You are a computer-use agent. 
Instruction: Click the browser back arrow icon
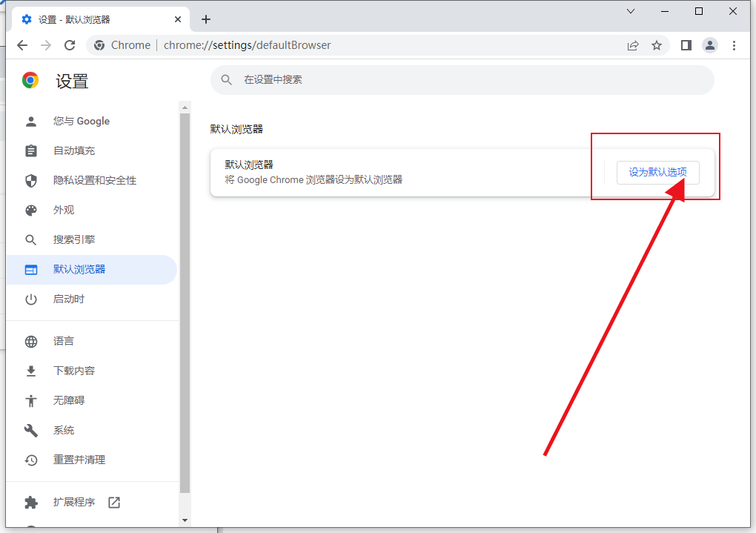(x=22, y=45)
